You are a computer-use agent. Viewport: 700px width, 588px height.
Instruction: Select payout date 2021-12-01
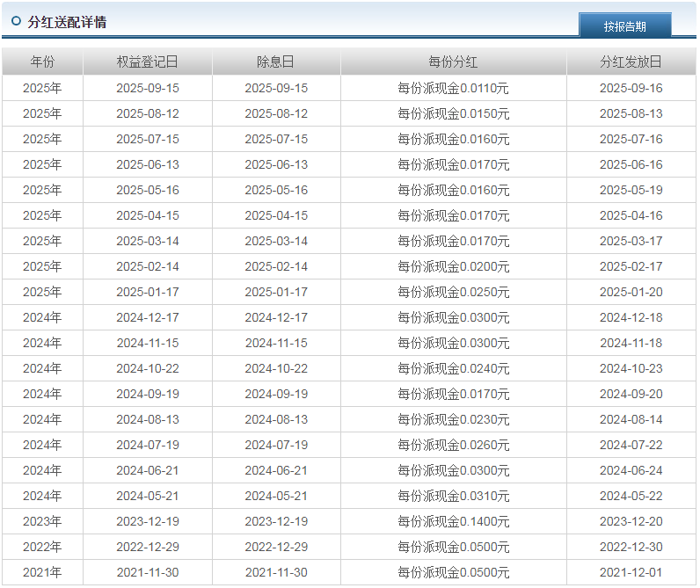click(x=631, y=572)
